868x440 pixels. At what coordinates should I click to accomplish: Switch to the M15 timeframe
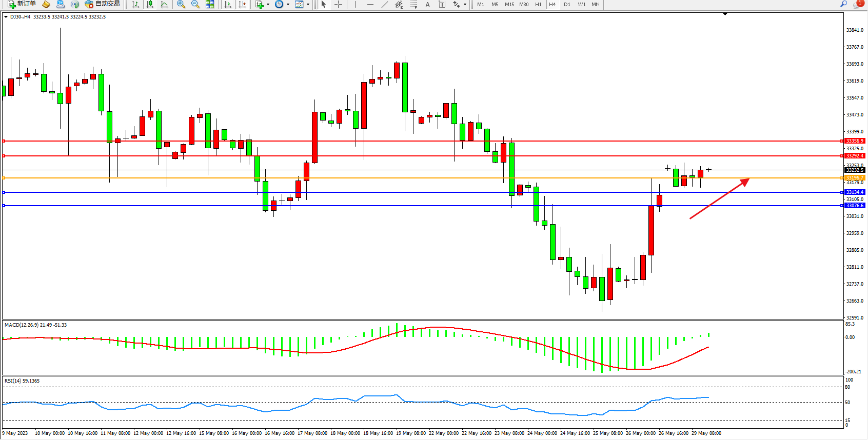click(x=509, y=4)
